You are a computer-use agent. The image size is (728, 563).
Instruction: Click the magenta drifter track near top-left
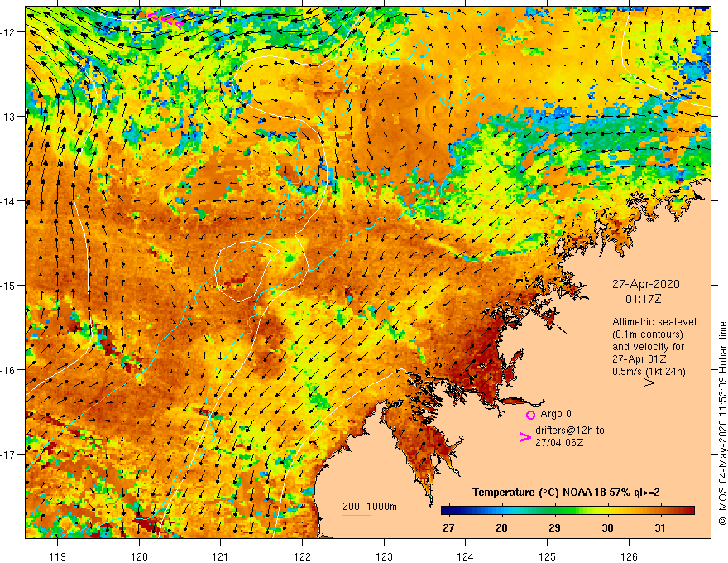pos(165,20)
